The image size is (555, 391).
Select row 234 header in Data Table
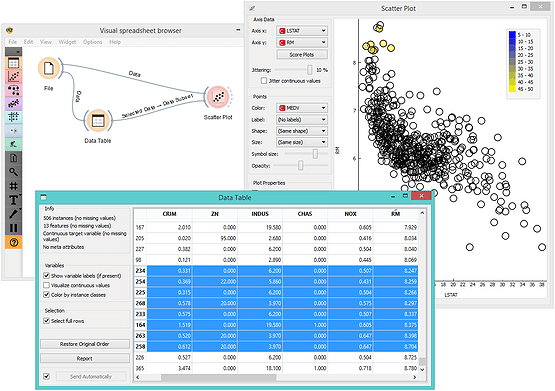pos(141,271)
